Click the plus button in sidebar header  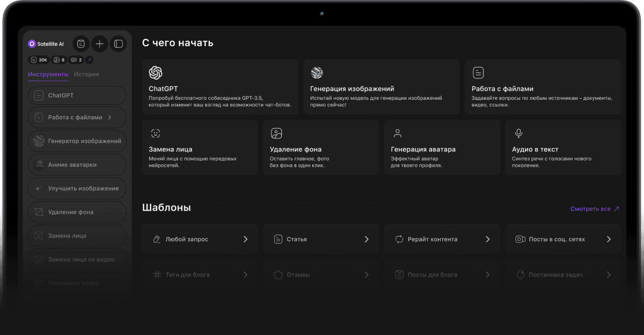(100, 44)
